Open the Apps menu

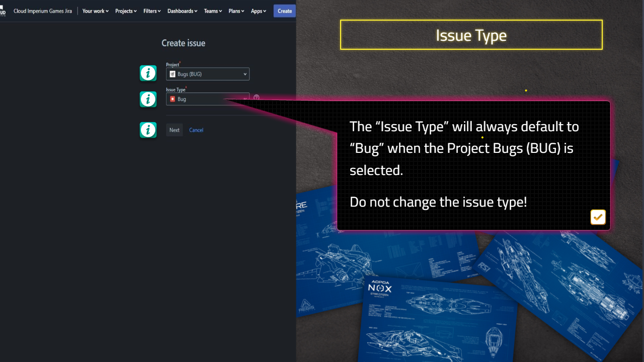[259, 11]
